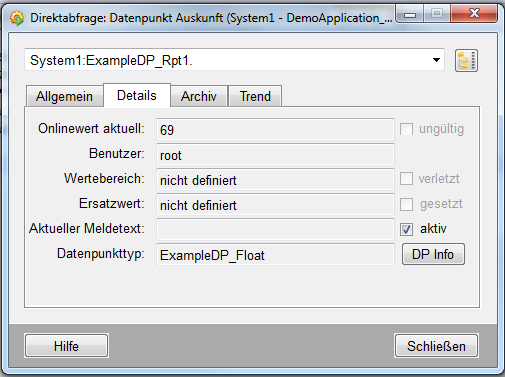Open the Archiv tab
Image resolution: width=505 pixels, height=377 pixels.
[x=199, y=96]
